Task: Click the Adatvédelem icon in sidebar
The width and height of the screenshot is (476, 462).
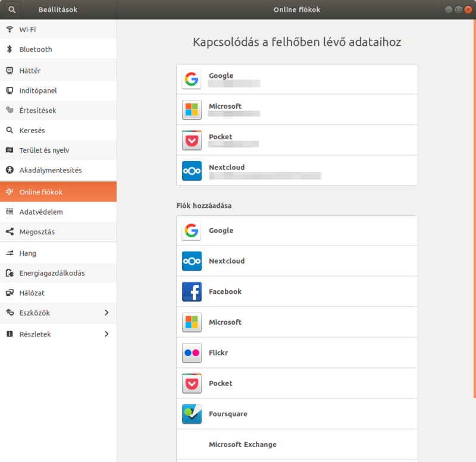Action: click(10, 212)
